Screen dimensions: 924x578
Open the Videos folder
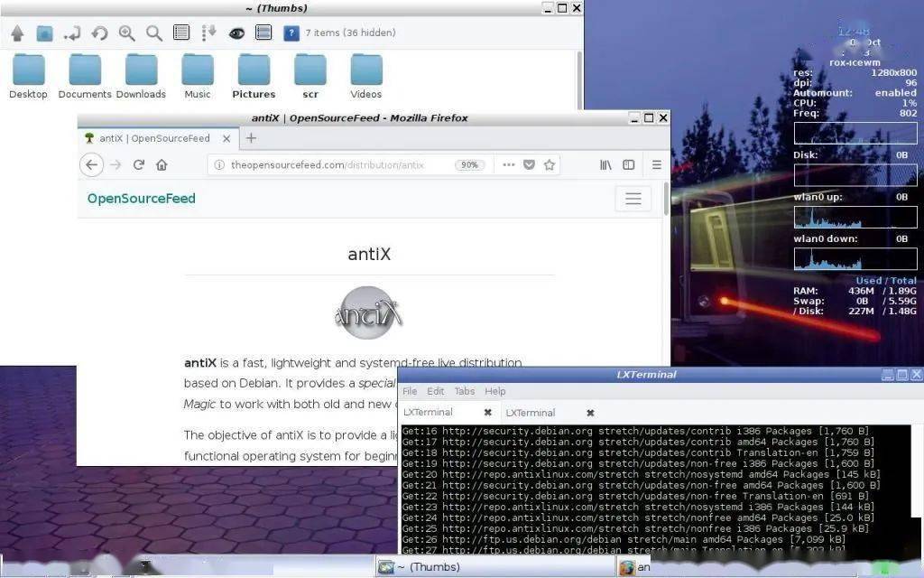click(x=366, y=77)
